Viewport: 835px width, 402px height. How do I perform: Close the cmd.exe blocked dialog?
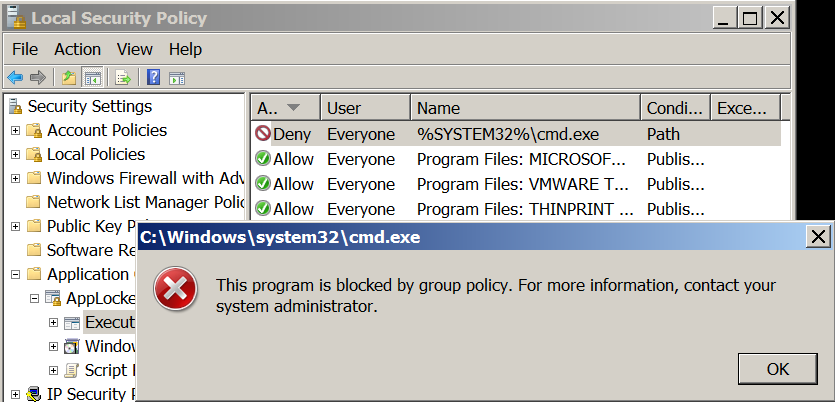point(818,236)
